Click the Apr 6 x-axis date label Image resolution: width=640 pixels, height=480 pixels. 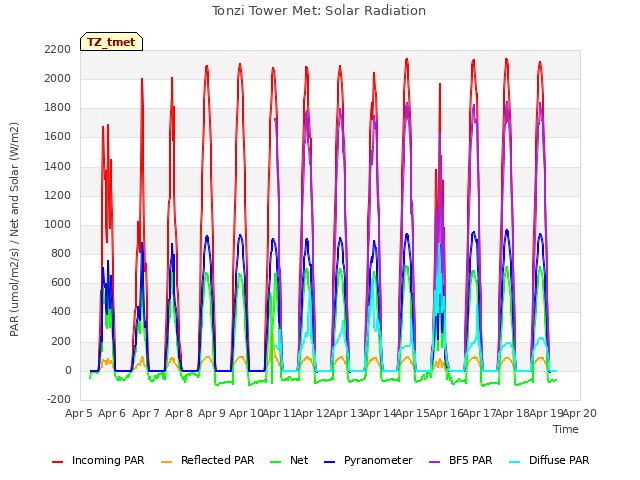pyautogui.click(x=112, y=413)
